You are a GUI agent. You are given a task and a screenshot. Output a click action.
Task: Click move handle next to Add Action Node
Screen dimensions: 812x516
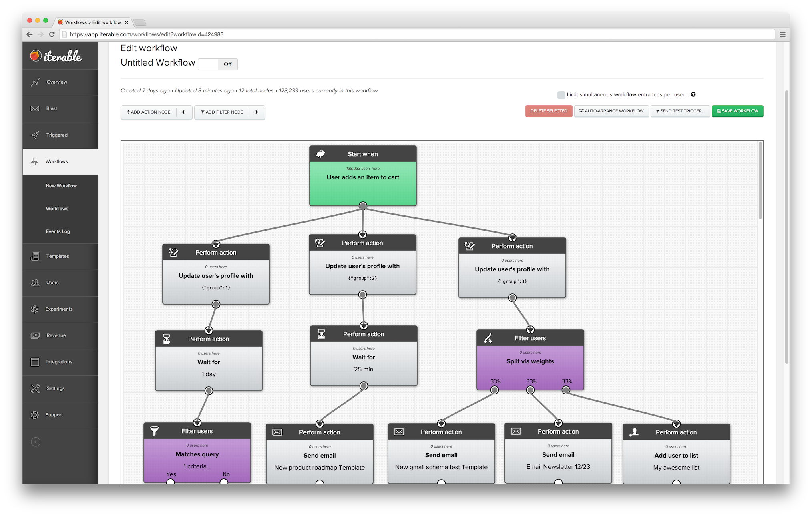coord(183,112)
